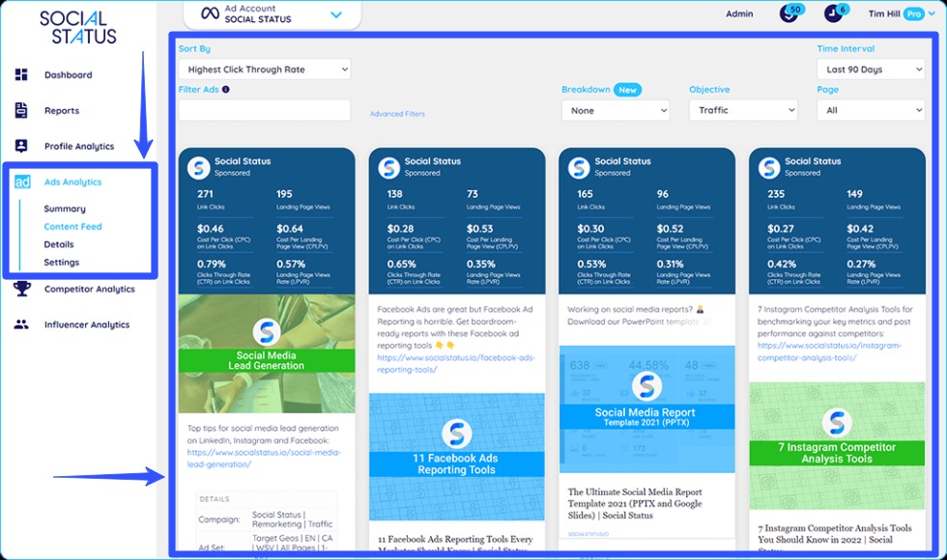Select the Competitor Analytics trophy icon

click(x=21, y=288)
